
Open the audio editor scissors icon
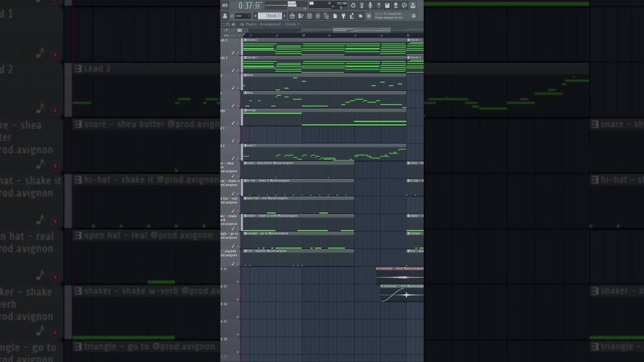[x=362, y=6]
